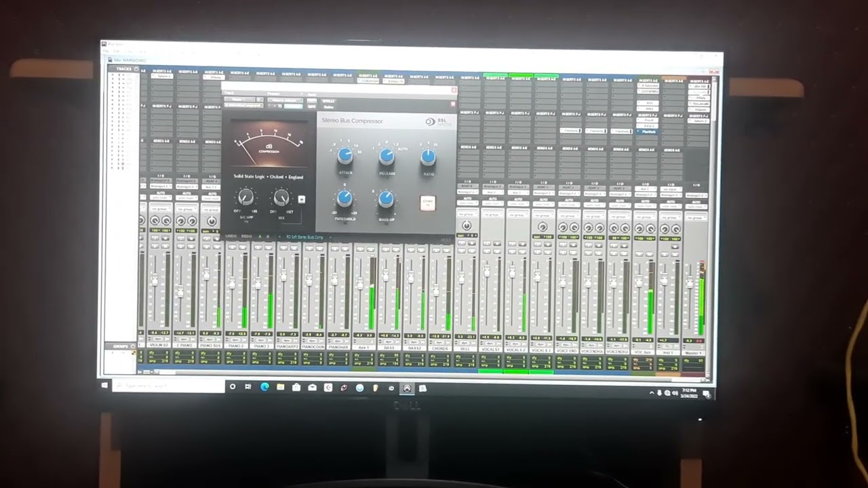
Task: Select the VIOLIN 02 track name
Action: pos(159,345)
